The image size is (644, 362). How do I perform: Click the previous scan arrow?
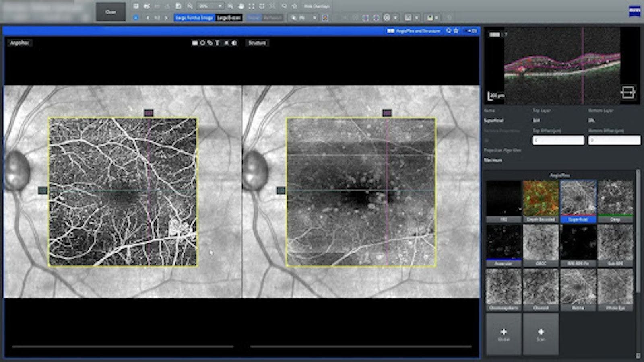coord(148,18)
